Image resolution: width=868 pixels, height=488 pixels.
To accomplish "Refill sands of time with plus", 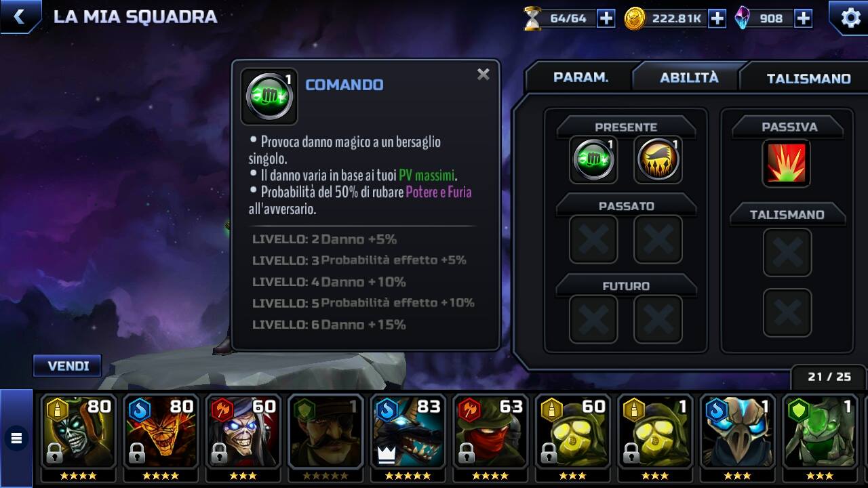I will [606, 19].
